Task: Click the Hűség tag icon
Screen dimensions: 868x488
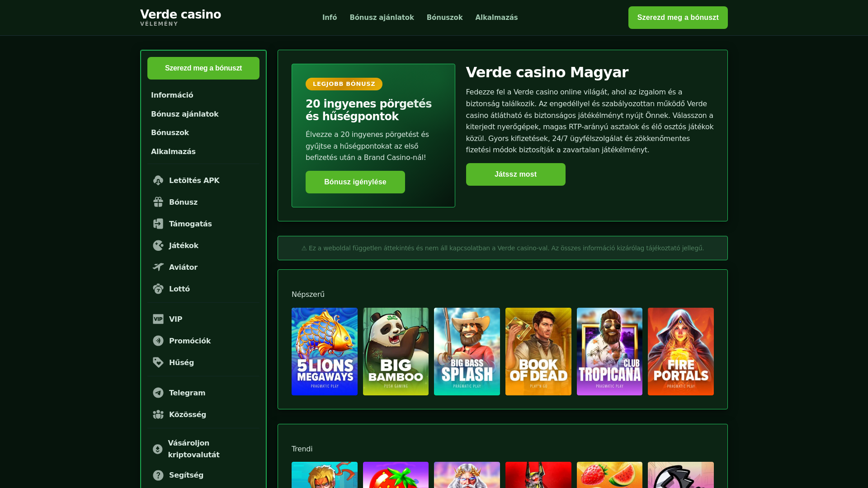Action: point(158,362)
